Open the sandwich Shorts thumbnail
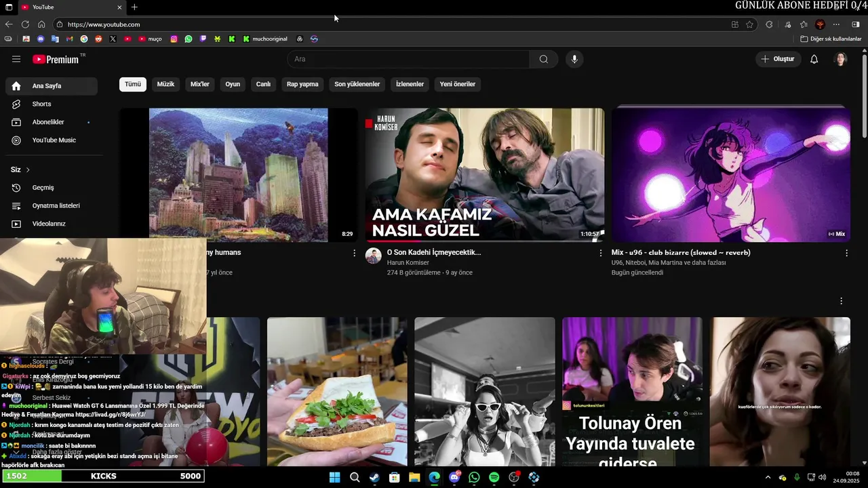 337,392
